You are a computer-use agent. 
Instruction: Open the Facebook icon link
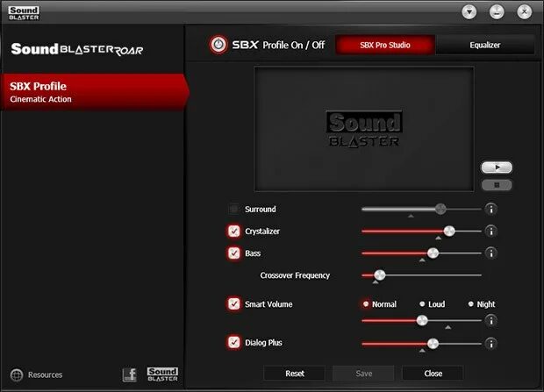[x=129, y=374]
